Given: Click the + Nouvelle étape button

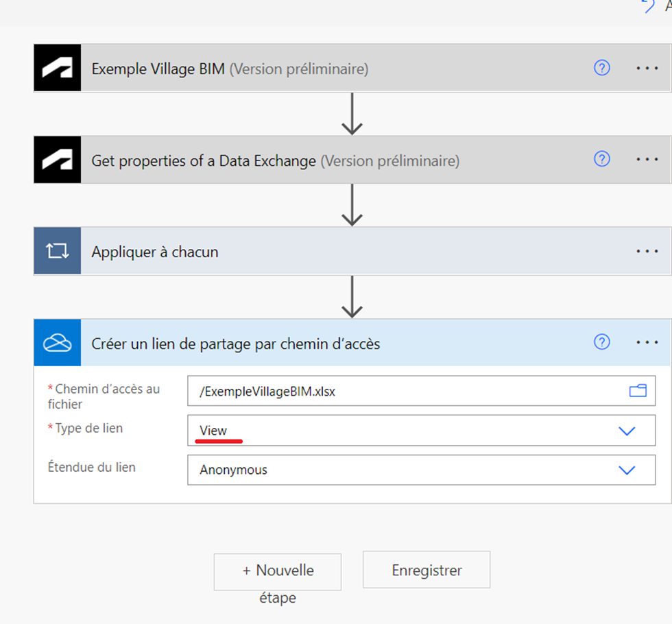Looking at the screenshot, I should pos(278,572).
